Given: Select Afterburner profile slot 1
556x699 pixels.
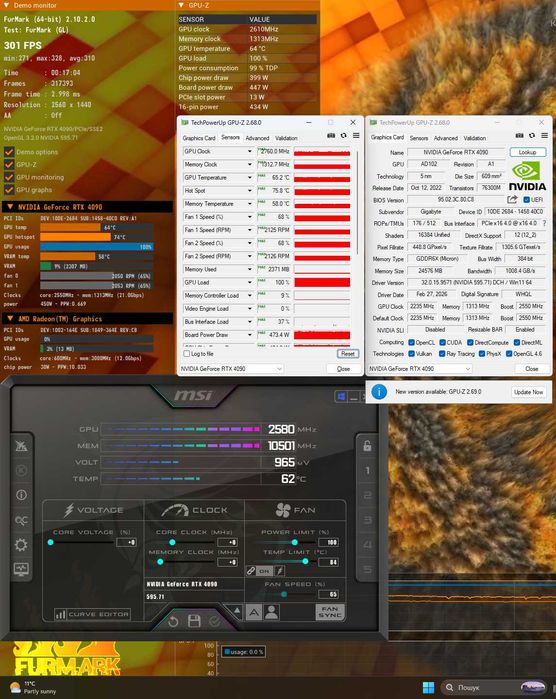Looking at the screenshot, I should (x=367, y=470).
